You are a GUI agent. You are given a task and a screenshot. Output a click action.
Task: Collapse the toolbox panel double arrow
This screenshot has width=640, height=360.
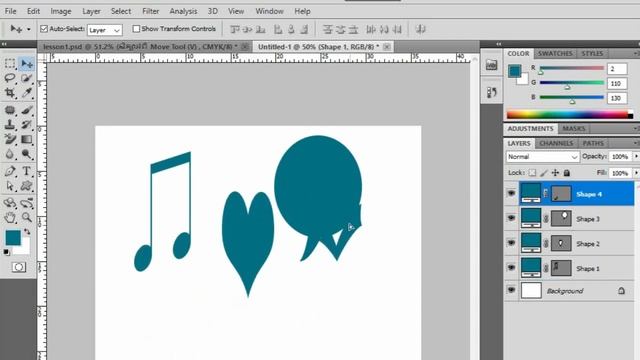(x=4, y=44)
